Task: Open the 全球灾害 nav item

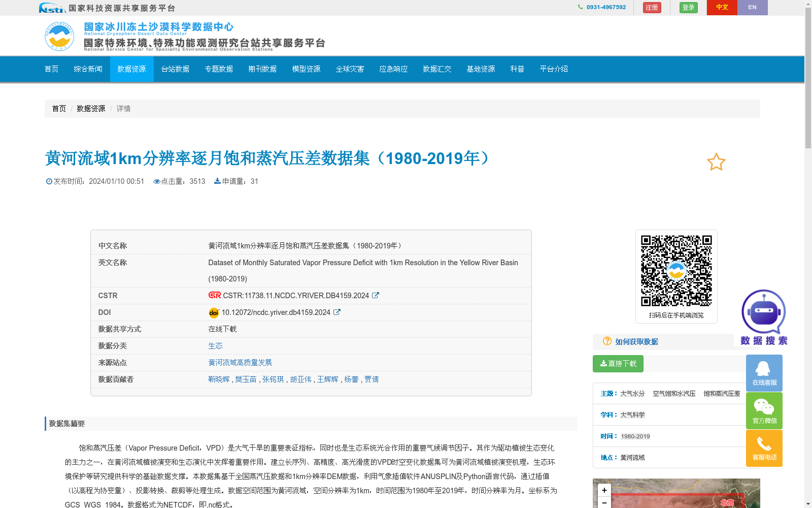Action: coord(350,69)
